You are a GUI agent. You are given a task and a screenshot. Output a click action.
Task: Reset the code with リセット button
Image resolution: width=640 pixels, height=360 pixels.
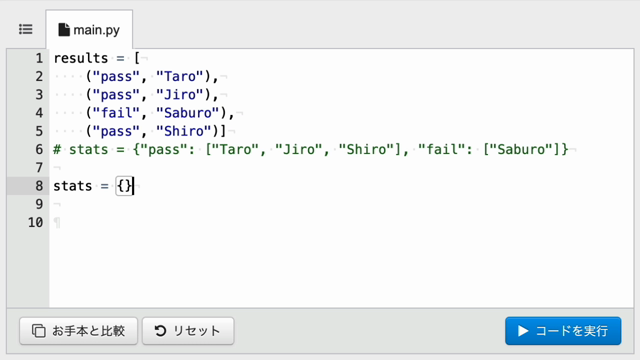(188, 331)
